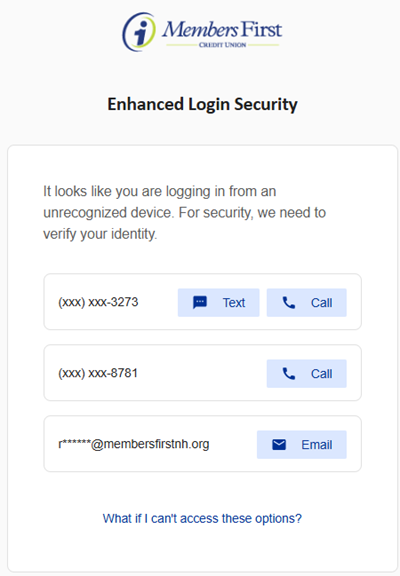Select the masked number ending 8781
Screen dimensions: 400x576
[98, 373]
